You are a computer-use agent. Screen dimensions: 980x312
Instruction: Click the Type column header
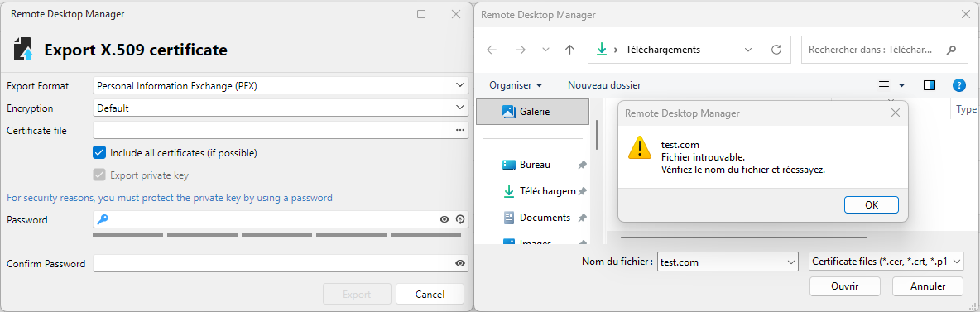(x=966, y=109)
